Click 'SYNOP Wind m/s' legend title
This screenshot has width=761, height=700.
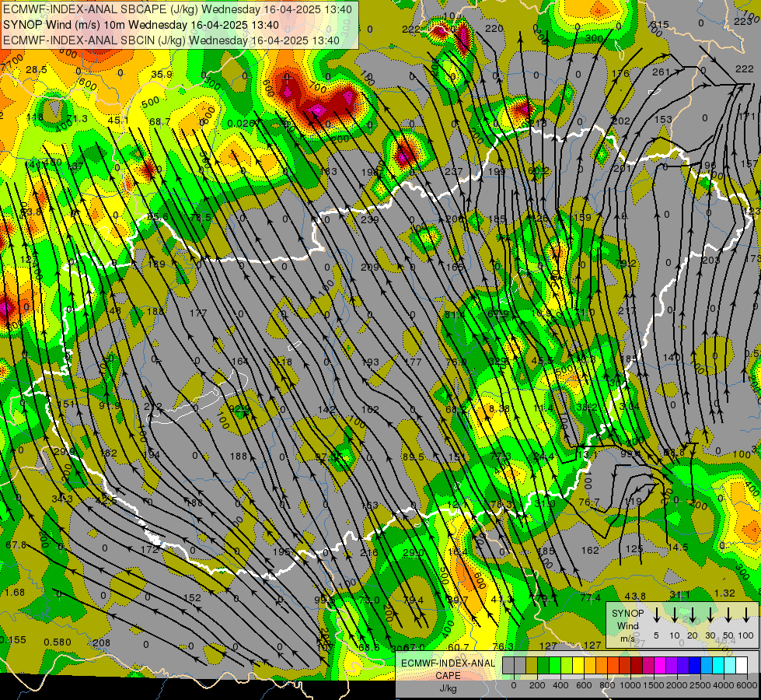627,626
